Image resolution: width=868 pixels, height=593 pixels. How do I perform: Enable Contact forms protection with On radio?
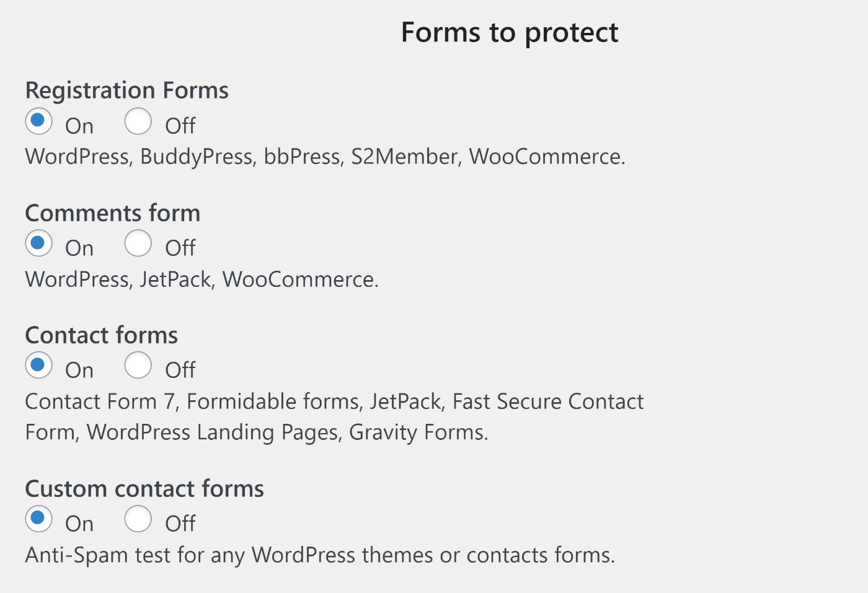[x=38, y=365]
